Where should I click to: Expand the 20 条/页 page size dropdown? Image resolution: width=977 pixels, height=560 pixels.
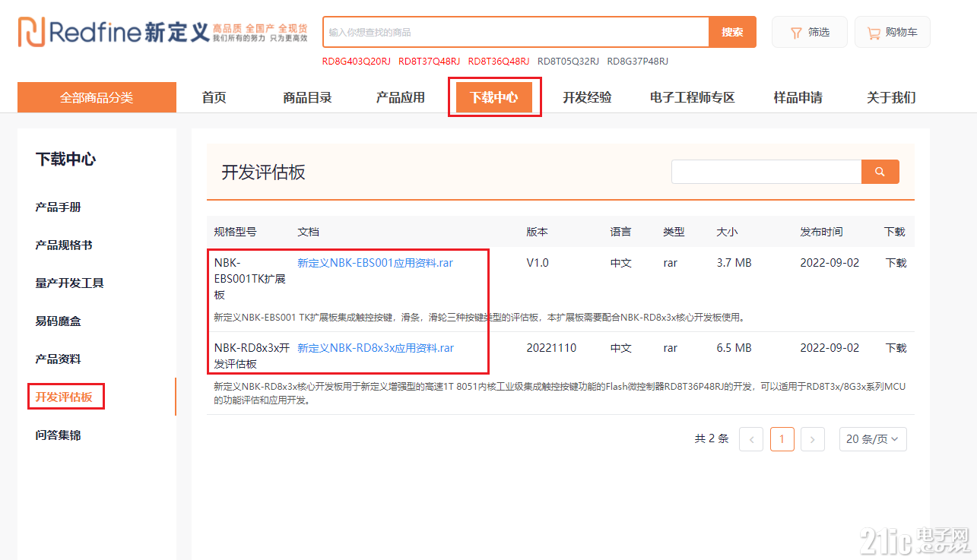873,438
